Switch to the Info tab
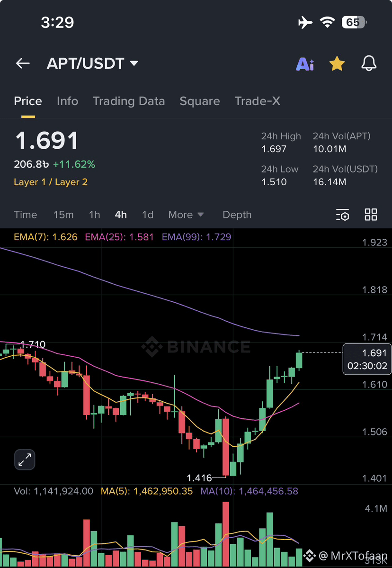The width and height of the screenshot is (392, 568). click(x=67, y=101)
